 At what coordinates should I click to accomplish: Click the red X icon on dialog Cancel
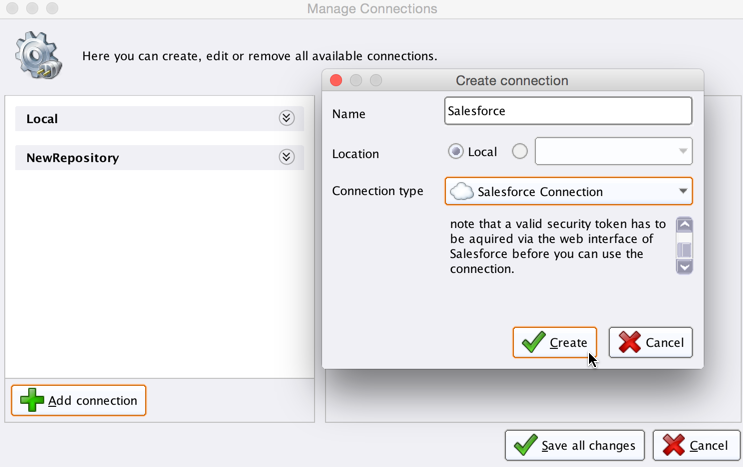629,343
